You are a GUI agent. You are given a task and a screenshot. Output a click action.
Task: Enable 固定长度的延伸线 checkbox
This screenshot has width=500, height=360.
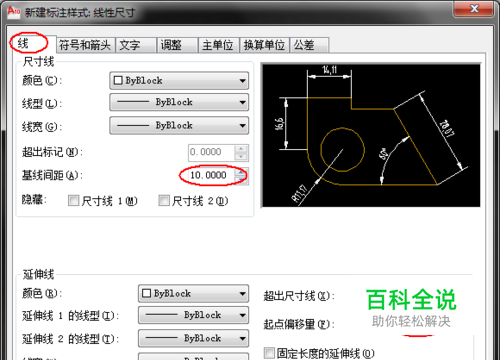coord(269,353)
